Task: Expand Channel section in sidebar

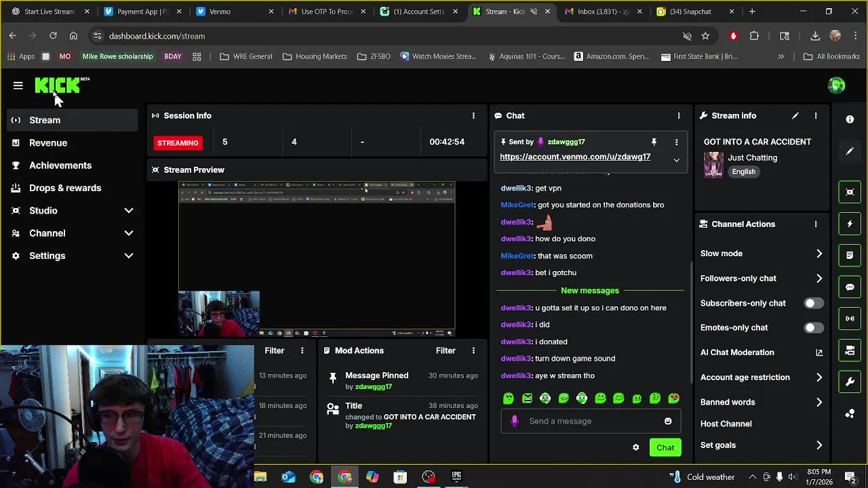Action: point(128,233)
